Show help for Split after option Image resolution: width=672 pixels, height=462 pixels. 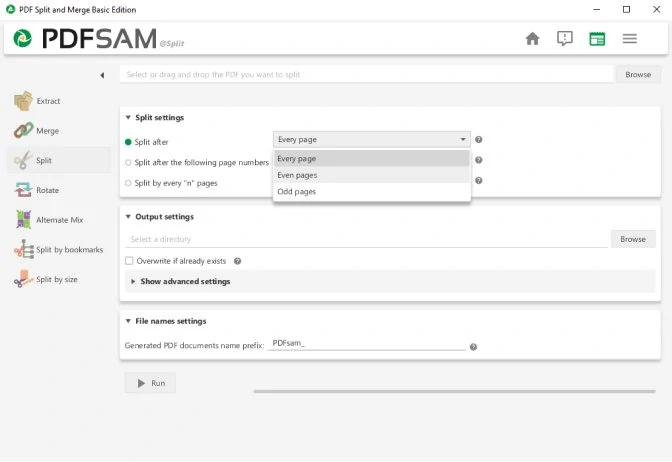(479, 140)
